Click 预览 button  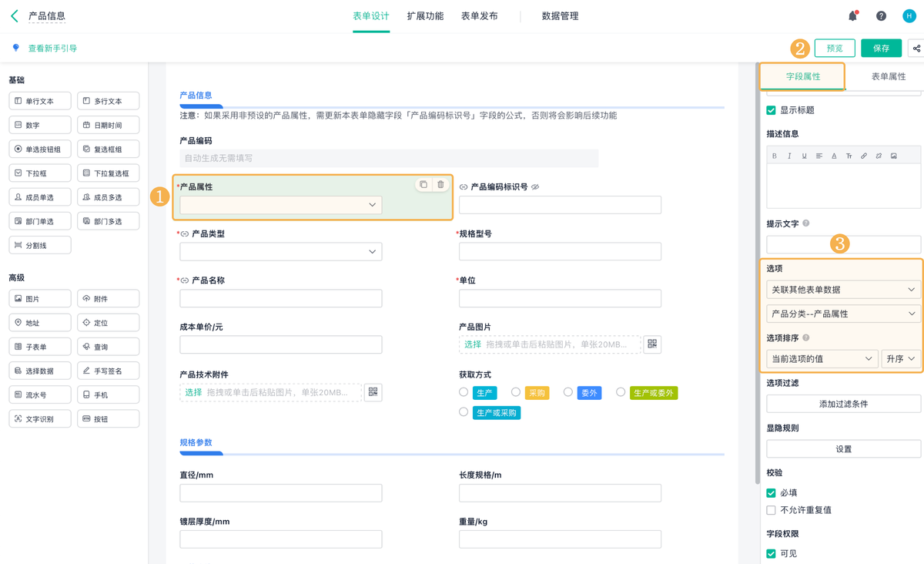[835, 49]
